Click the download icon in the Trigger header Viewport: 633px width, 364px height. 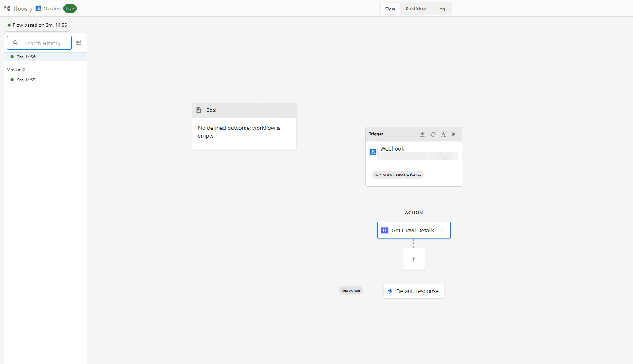pyautogui.click(x=423, y=134)
